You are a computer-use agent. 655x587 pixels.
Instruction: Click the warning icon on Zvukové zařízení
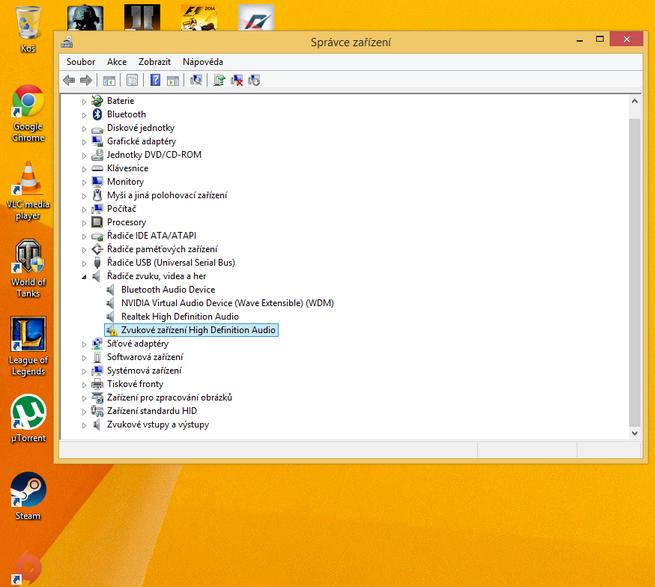pyautogui.click(x=111, y=330)
